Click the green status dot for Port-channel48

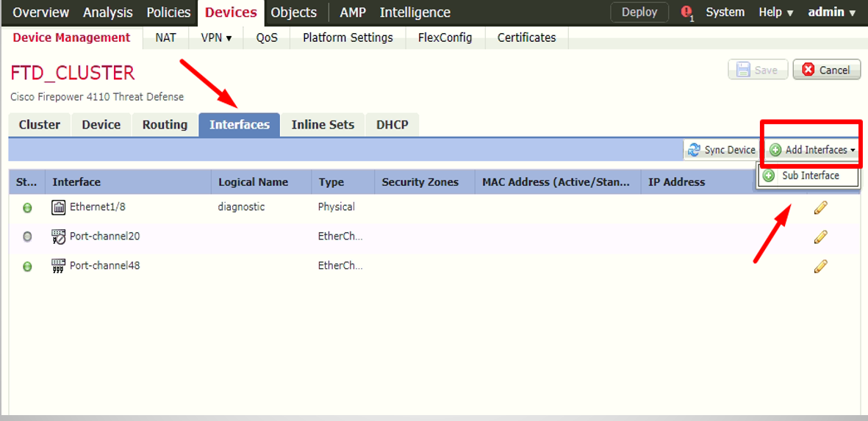click(x=27, y=267)
